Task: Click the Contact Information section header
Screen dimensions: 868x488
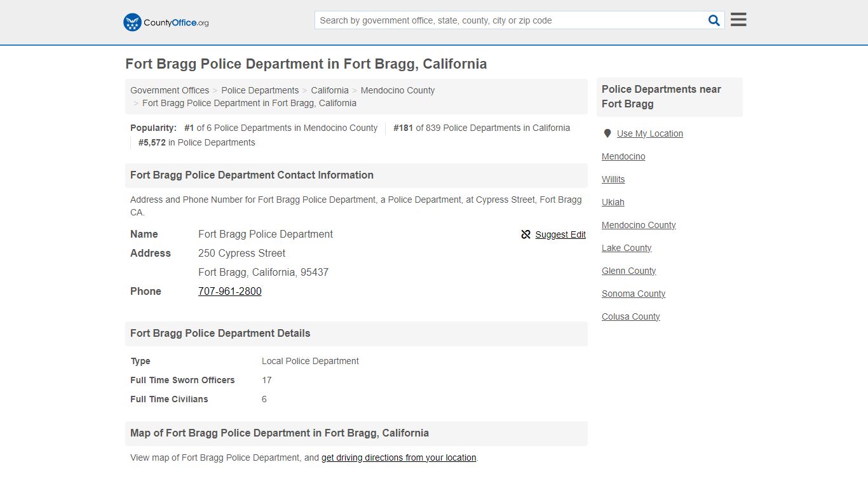Action: [356, 175]
